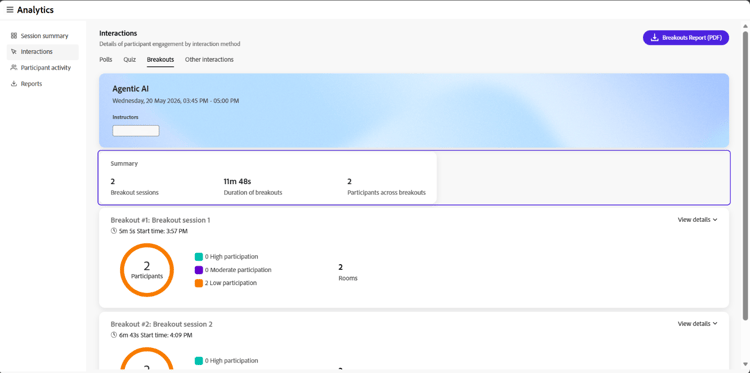Click clock icon under Breakout session 2
This screenshot has height=373, width=750.
click(114, 335)
